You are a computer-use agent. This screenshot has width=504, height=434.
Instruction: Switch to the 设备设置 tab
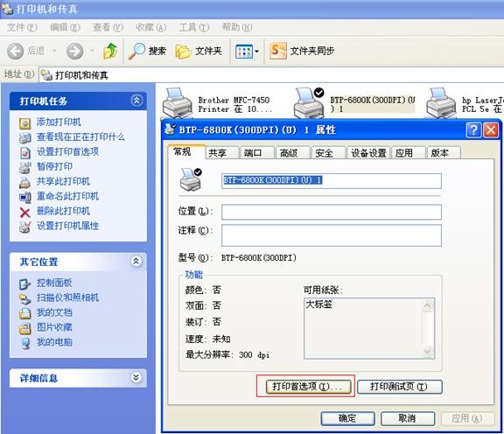click(368, 153)
